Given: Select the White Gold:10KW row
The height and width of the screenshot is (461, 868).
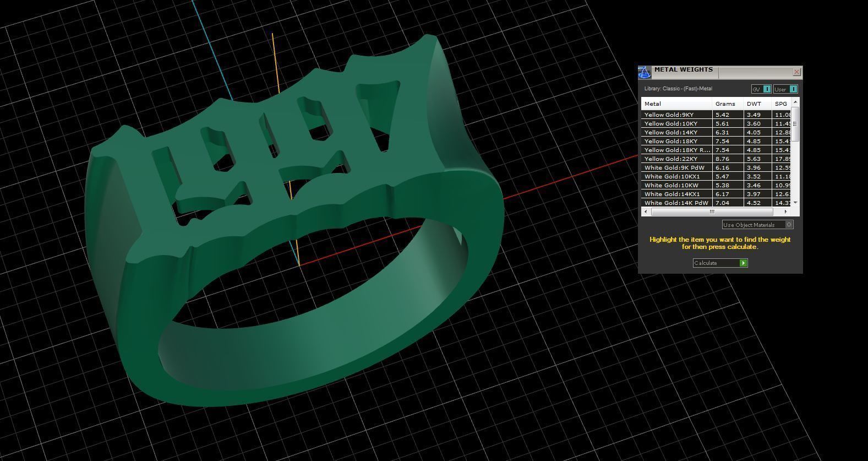Looking at the screenshot, I should tap(717, 185).
